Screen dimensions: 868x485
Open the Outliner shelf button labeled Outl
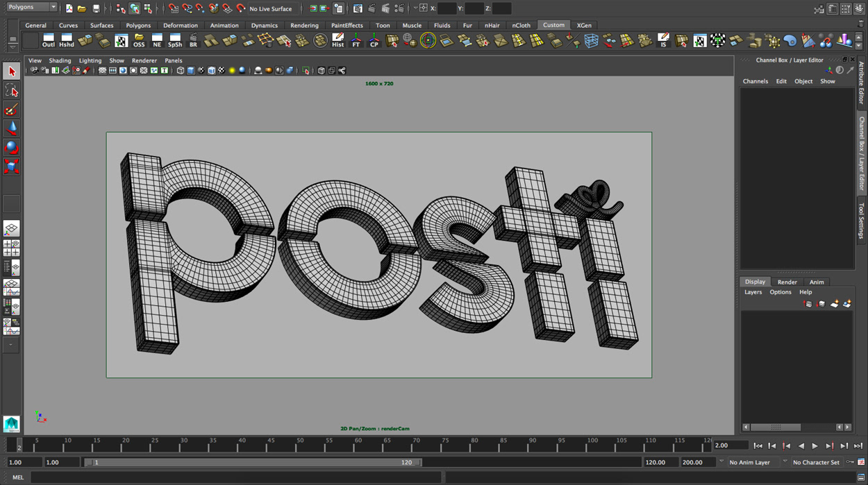coord(48,41)
